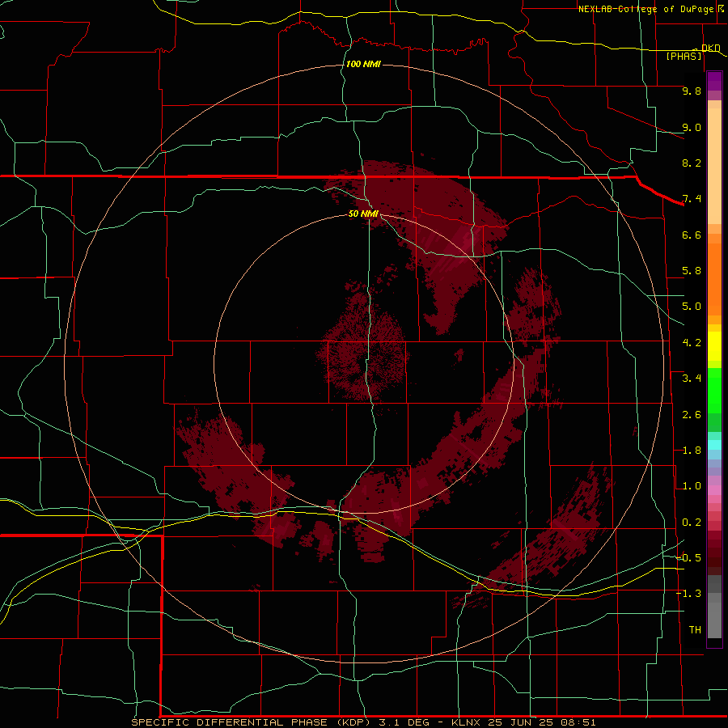The image size is (728, 728).
Task: Pick the cyan segment of the color bar
Action: coord(714,444)
